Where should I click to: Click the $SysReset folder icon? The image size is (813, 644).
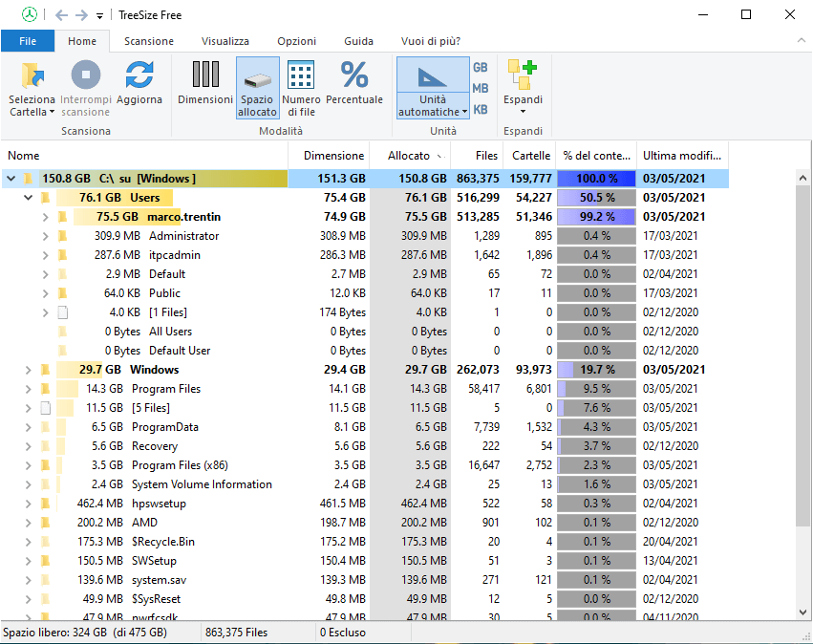(46, 599)
